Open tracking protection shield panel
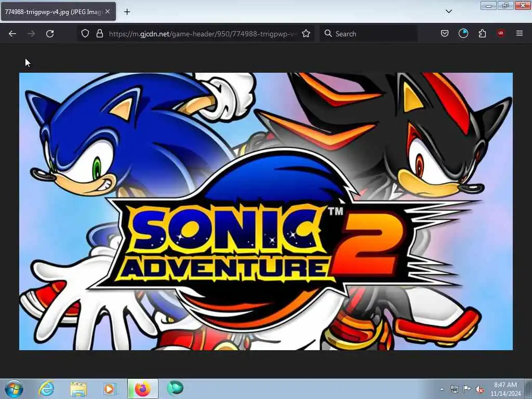This screenshot has height=399, width=532. (85, 33)
